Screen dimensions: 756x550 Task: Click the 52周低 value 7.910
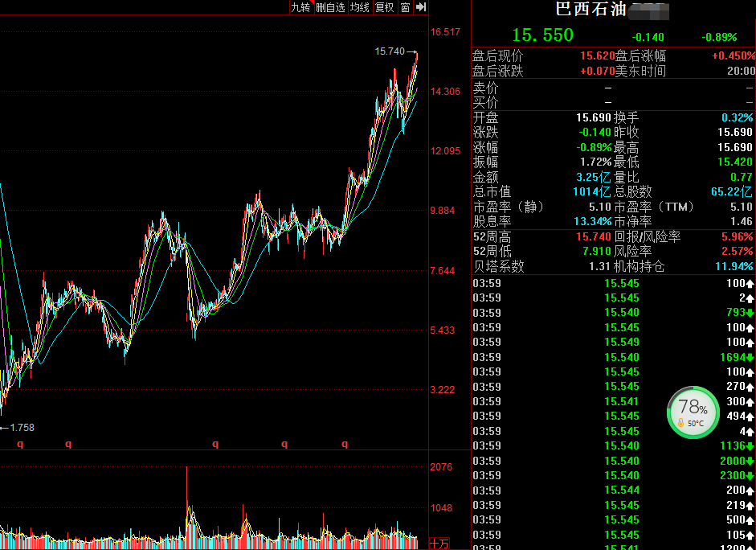[597, 252]
